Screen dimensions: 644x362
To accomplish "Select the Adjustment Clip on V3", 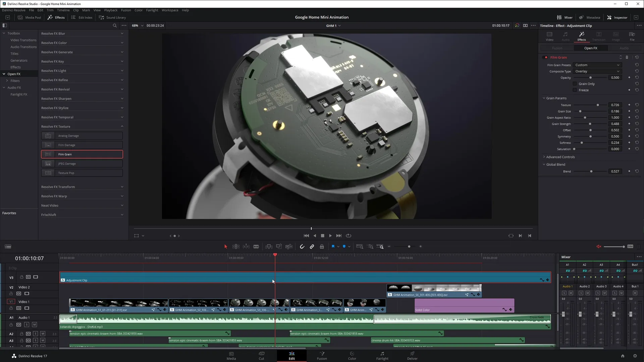I will click(305, 278).
